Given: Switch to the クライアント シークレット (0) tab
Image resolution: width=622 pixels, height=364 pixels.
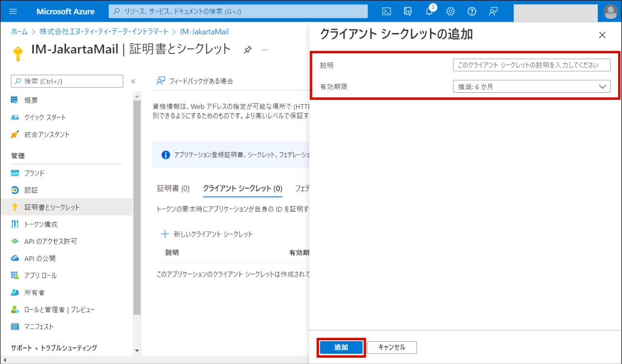Looking at the screenshot, I should click(x=242, y=188).
